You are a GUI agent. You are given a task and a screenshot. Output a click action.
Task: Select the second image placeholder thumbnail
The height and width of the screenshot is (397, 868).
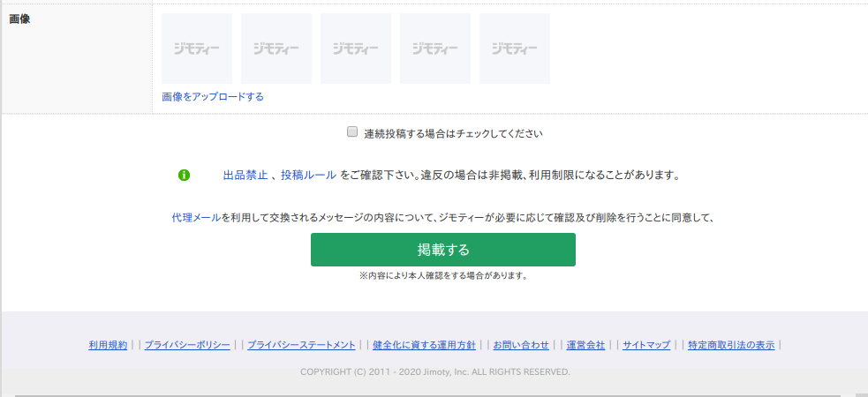(x=275, y=49)
